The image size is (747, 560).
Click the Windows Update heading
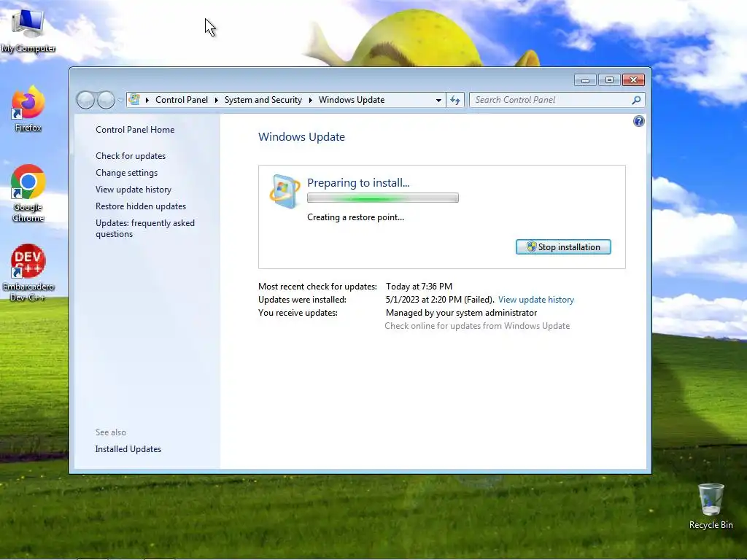coord(301,136)
